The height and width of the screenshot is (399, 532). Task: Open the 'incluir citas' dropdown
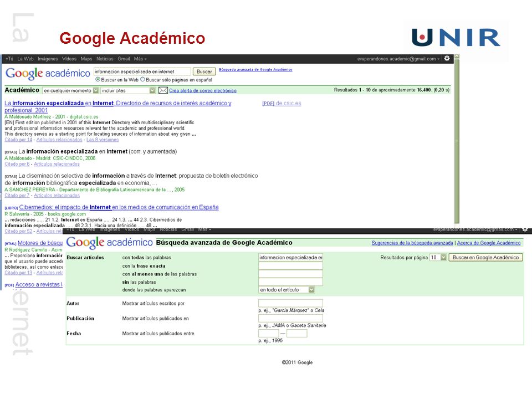tap(128, 90)
